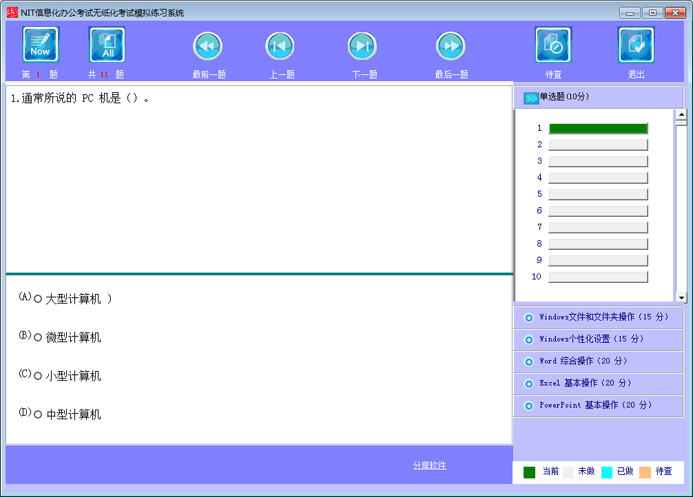Select answer B 微型计算机
The image size is (693, 497).
click(38, 338)
